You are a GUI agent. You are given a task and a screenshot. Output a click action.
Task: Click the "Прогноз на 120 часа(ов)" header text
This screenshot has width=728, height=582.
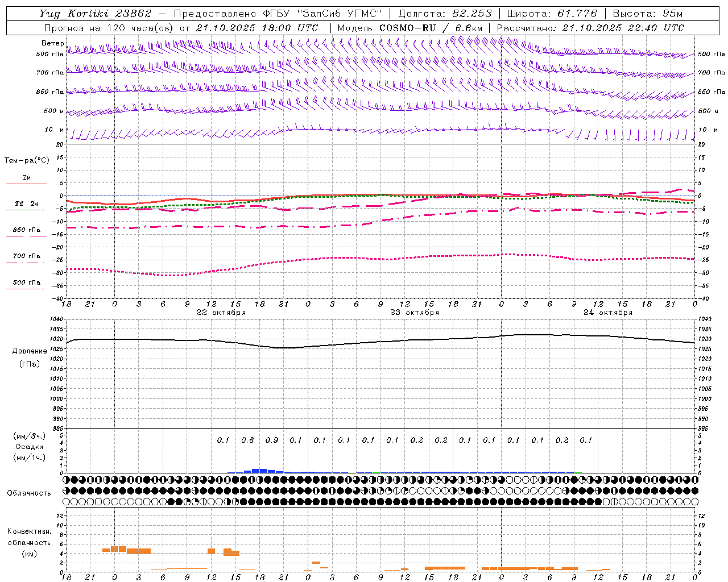pos(109,28)
